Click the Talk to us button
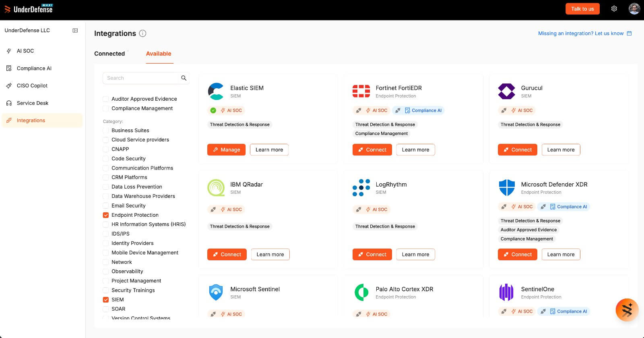The width and height of the screenshot is (644, 338). pos(582,9)
